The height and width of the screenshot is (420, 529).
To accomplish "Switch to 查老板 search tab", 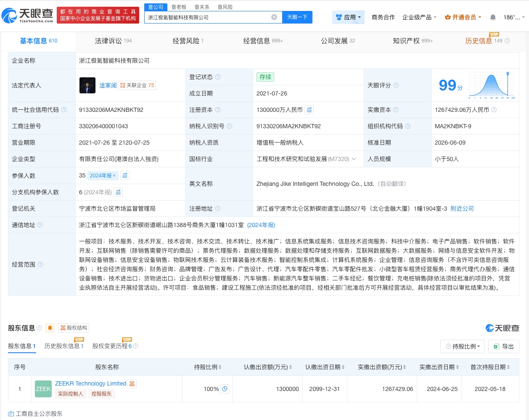I will (179, 7).
